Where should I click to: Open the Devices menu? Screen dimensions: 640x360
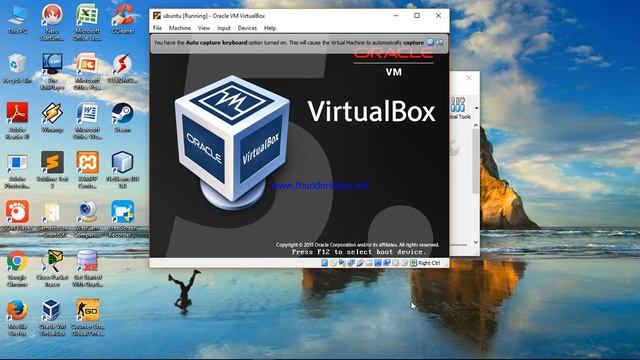pyautogui.click(x=247, y=28)
